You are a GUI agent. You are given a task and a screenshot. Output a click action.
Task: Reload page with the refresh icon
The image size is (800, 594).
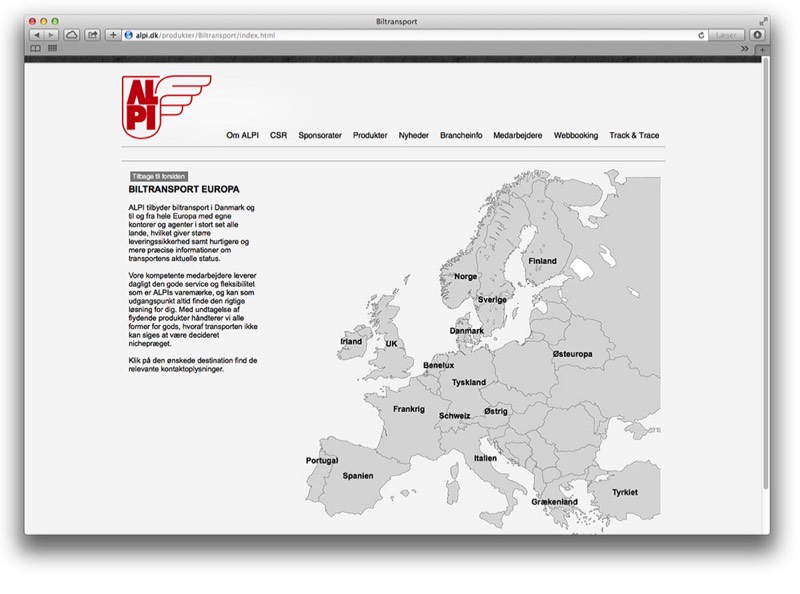pyautogui.click(x=701, y=35)
